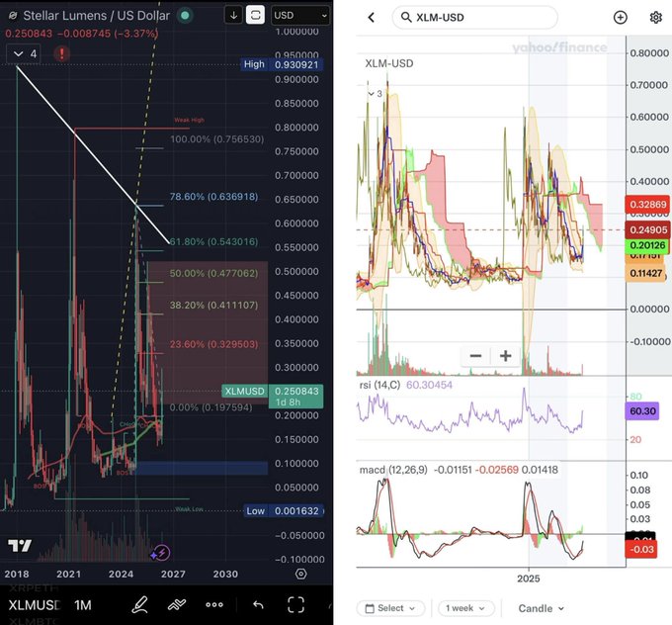Open the chart axis settings hexagon icon

tap(300, 574)
